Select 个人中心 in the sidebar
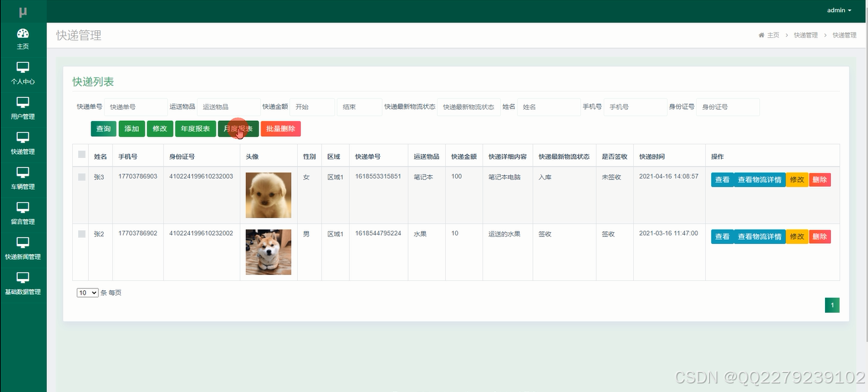The image size is (868, 392). (23, 73)
